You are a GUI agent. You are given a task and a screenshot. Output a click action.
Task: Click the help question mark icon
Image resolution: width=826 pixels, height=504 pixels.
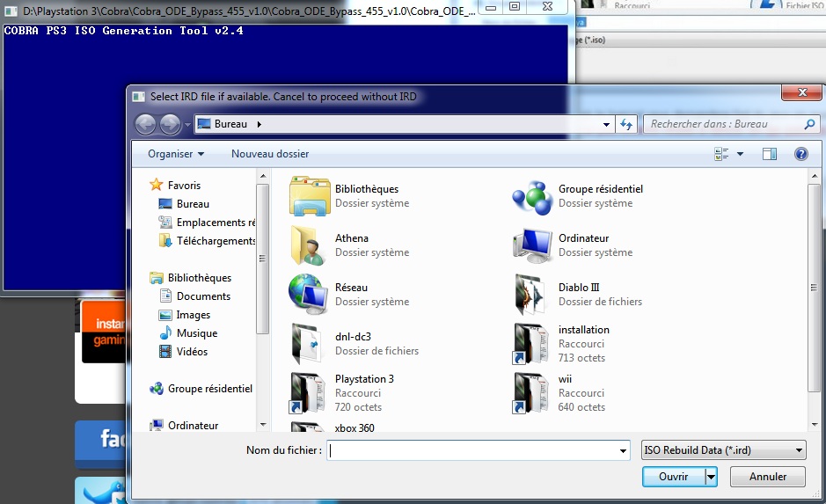point(800,154)
